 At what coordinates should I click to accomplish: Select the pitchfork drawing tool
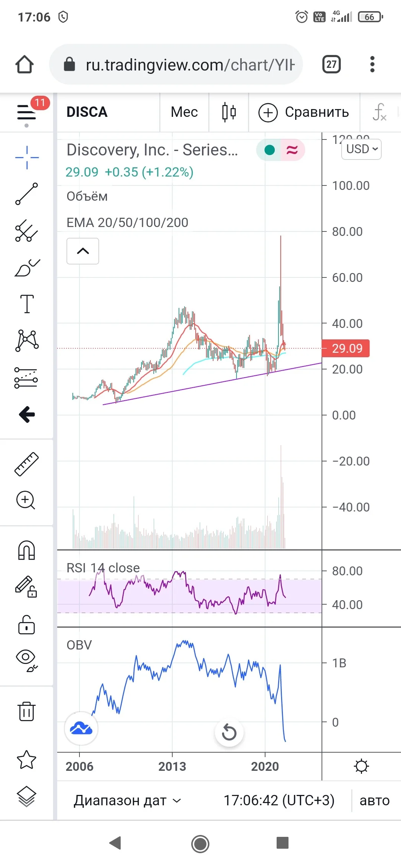[27, 231]
